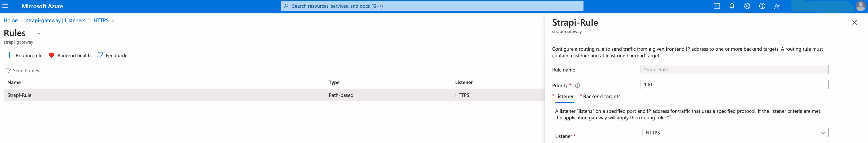This screenshot has width=868, height=143.
Task: Switch to the Listener tab
Action: 564,97
